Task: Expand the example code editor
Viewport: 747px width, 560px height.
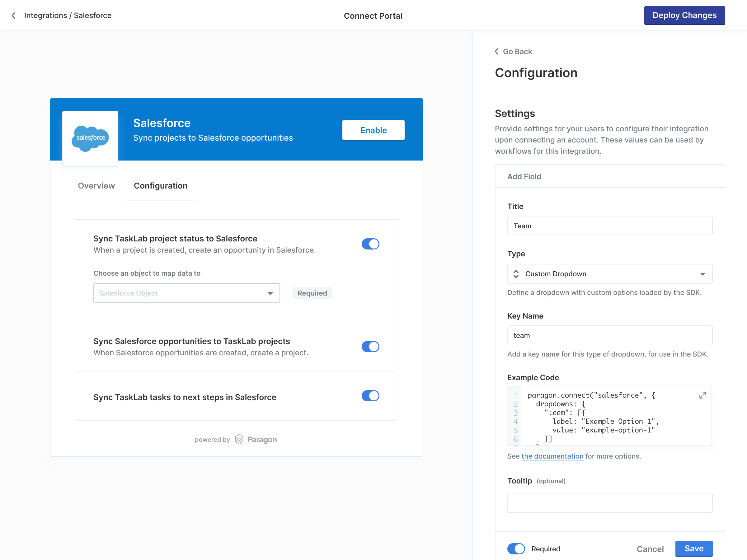Action: tap(702, 395)
